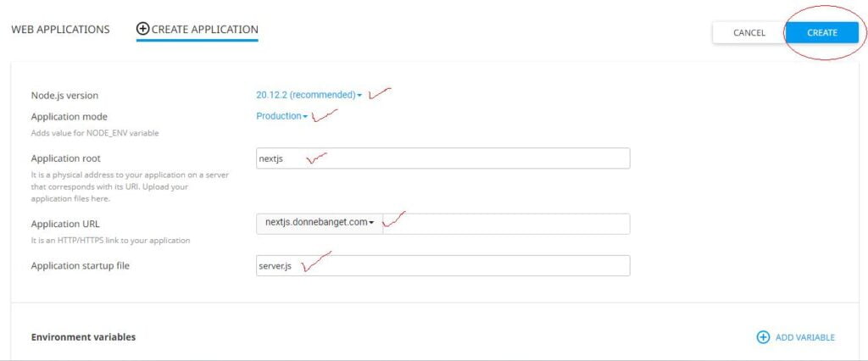Click the Application URL label
The image size is (868, 361).
tap(64, 224)
